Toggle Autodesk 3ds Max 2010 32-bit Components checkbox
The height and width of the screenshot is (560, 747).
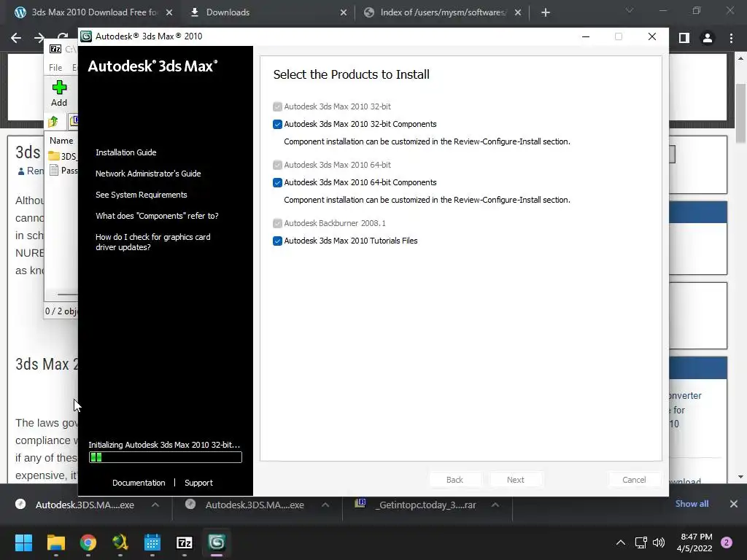pyautogui.click(x=277, y=124)
